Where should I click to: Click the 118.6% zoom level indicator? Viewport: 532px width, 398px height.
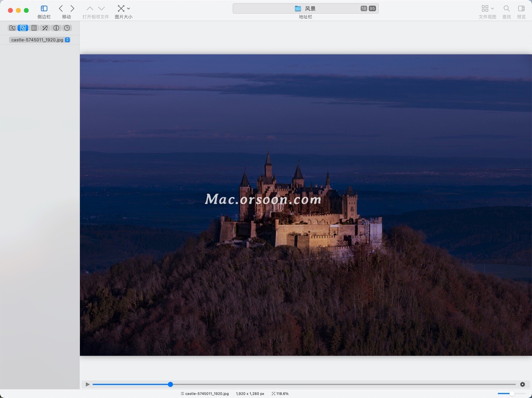pyautogui.click(x=280, y=394)
